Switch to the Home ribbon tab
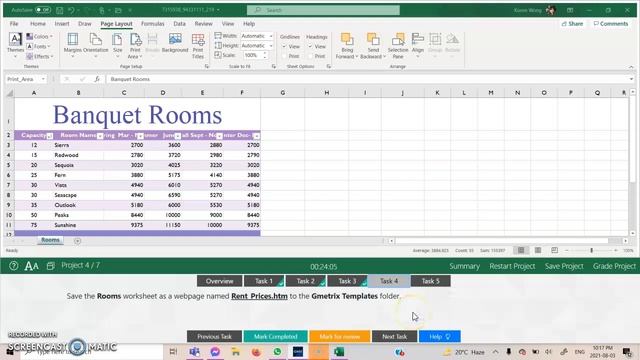Viewport: 640px width, 360px height. tap(38, 24)
